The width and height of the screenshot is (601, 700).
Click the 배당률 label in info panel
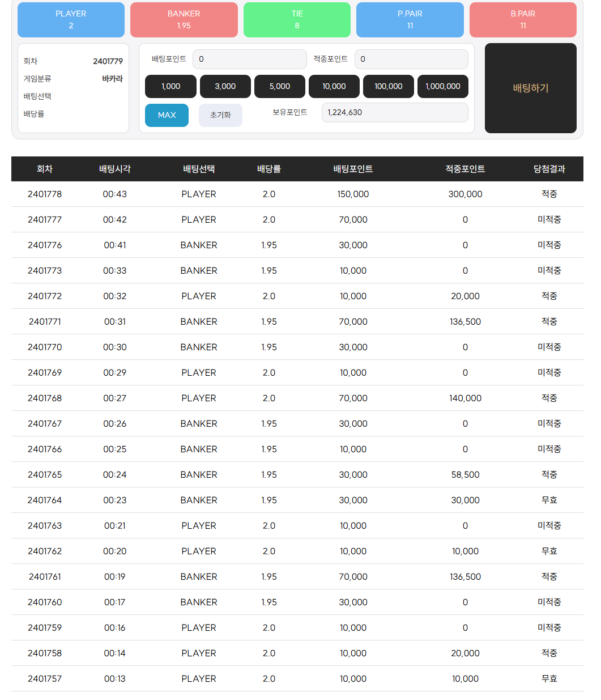pyautogui.click(x=34, y=114)
